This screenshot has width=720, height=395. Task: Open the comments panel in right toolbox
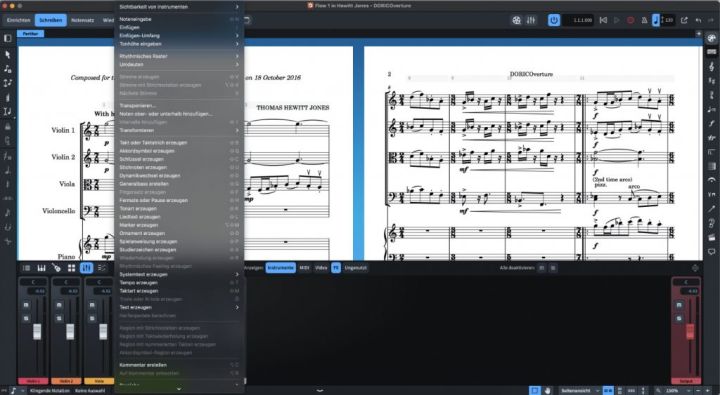[711, 252]
